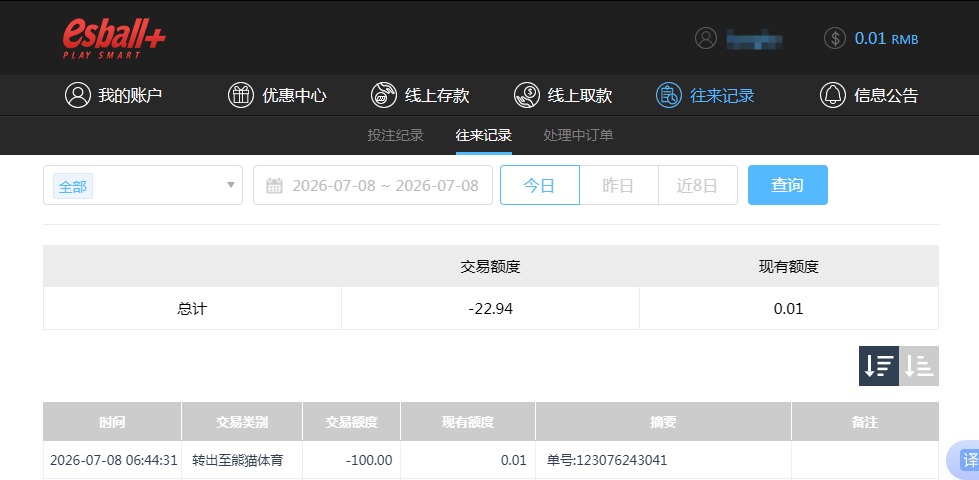The height and width of the screenshot is (480, 979).
Task: Open 线上取款 withdrawal icon
Action: click(527, 96)
